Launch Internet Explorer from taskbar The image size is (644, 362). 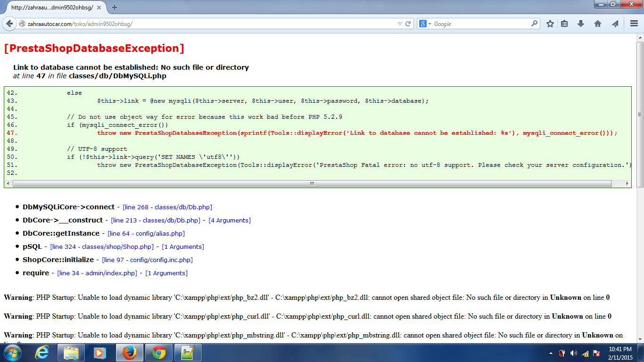[x=42, y=353]
